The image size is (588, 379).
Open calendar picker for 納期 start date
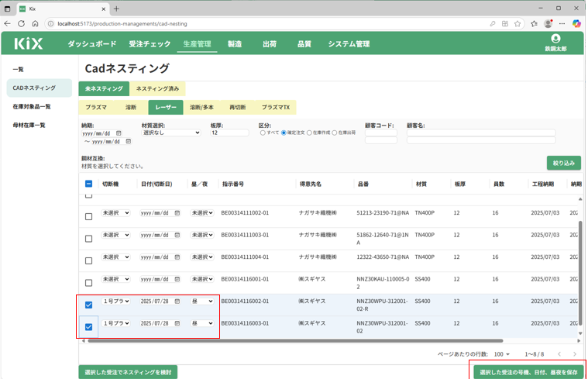[119, 133]
